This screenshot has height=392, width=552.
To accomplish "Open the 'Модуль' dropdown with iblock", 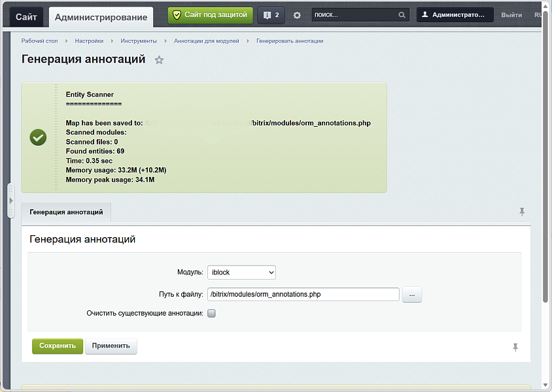I will [x=241, y=272].
